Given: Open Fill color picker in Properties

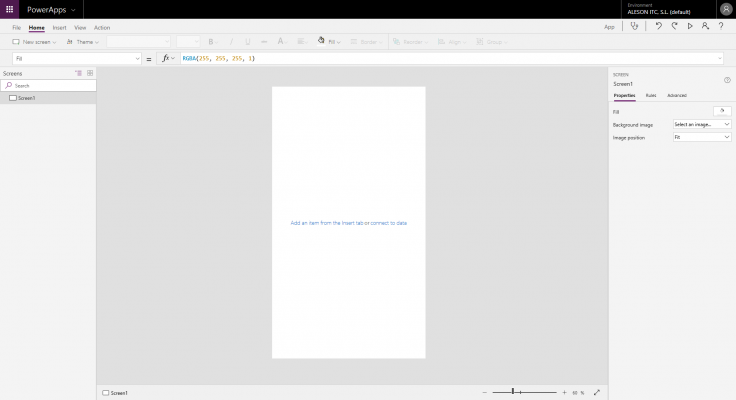Looking at the screenshot, I should (x=722, y=111).
